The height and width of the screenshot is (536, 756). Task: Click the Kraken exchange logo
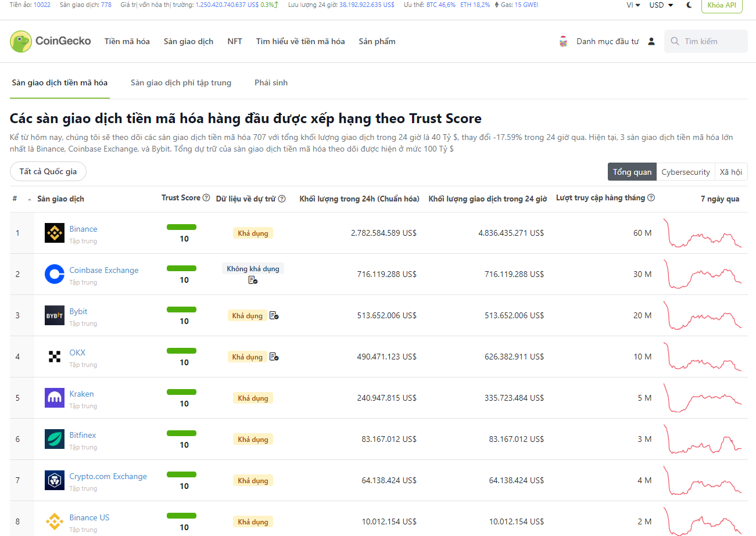(55, 398)
